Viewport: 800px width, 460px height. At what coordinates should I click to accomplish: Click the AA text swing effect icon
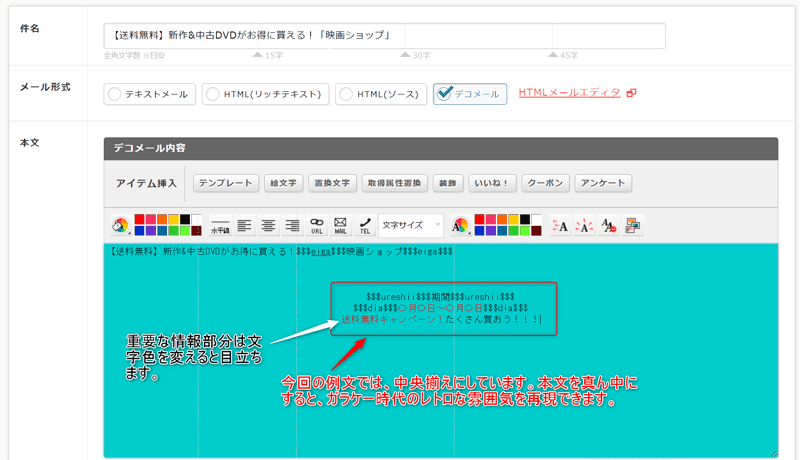pyautogui.click(x=608, y=225)
